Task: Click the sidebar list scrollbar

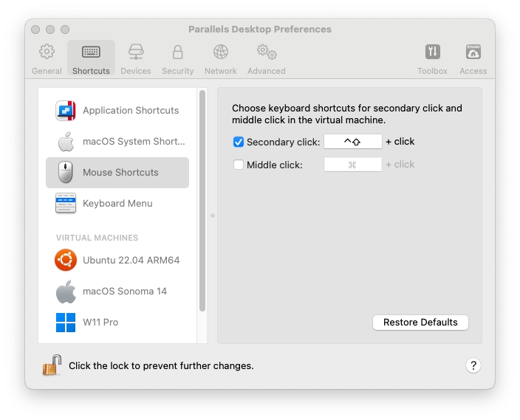Action: (x=202, y=199)
